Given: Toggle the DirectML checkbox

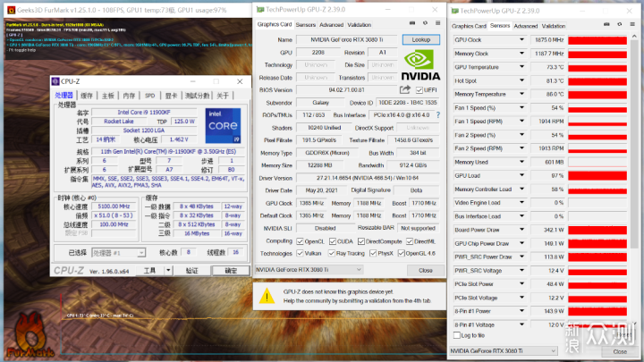Looking at the screenshot, I should [410, 241].
